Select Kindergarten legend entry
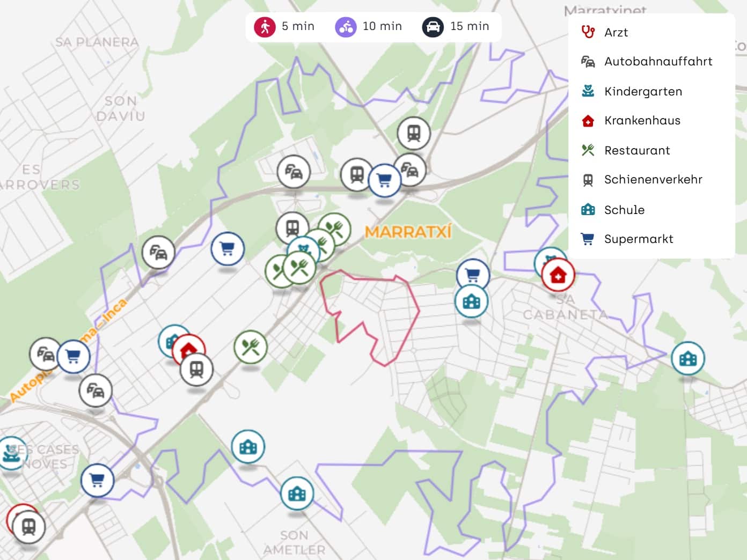This screenshot has width=747, height=560. point(643,92)
